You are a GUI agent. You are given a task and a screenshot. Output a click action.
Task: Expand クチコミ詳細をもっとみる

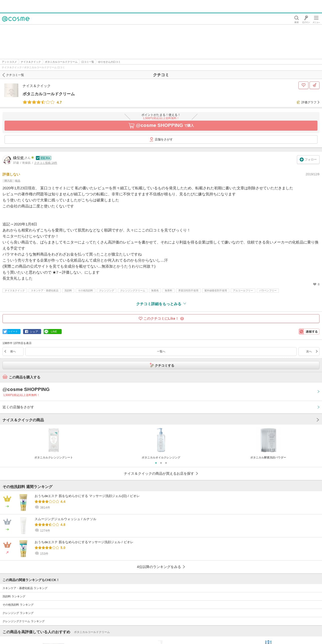coord(161,304)
